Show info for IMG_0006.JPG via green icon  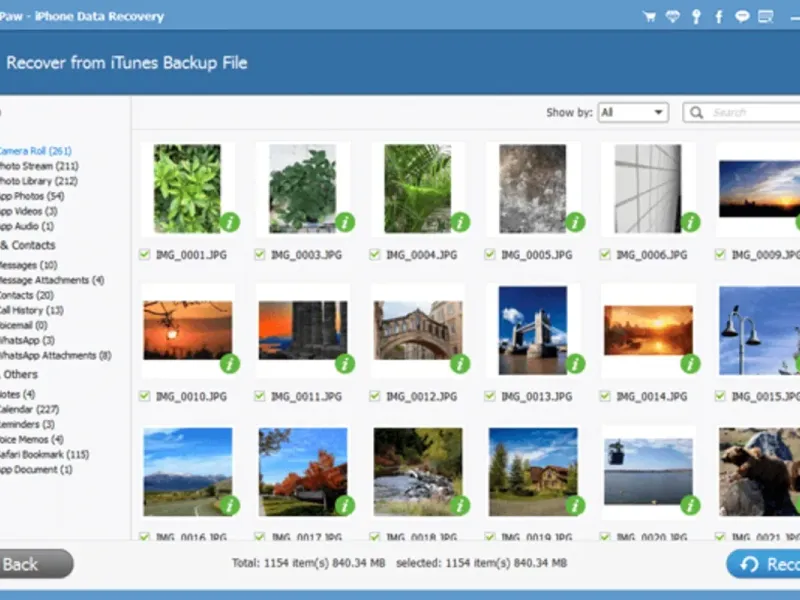690,222
